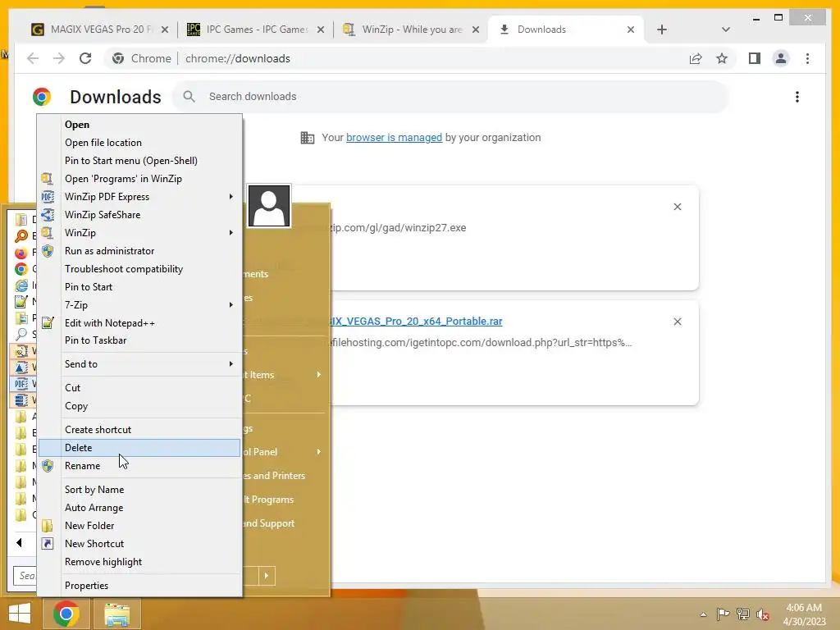Open File Explorer from the taskbar
The width and height of the screenshot is (840, 630).
[x=116, y=614]
